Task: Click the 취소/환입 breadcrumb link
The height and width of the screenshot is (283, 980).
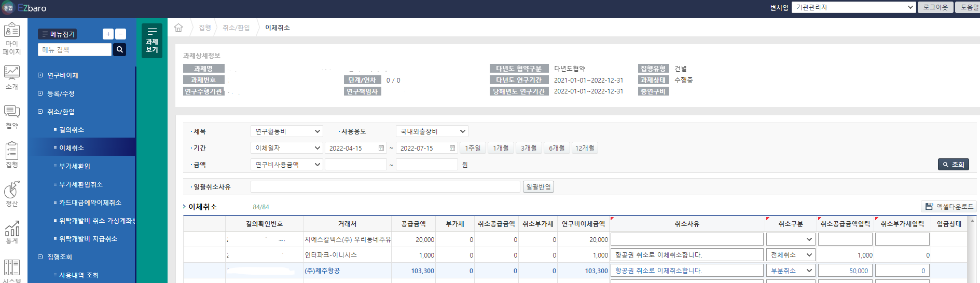Action: 236,28
